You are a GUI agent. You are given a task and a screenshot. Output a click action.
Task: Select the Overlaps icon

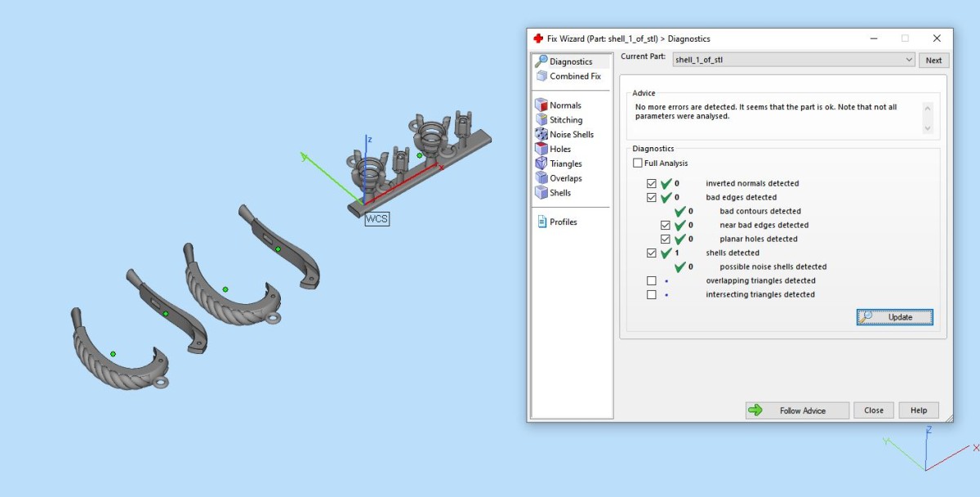click(x=541, y=178)
